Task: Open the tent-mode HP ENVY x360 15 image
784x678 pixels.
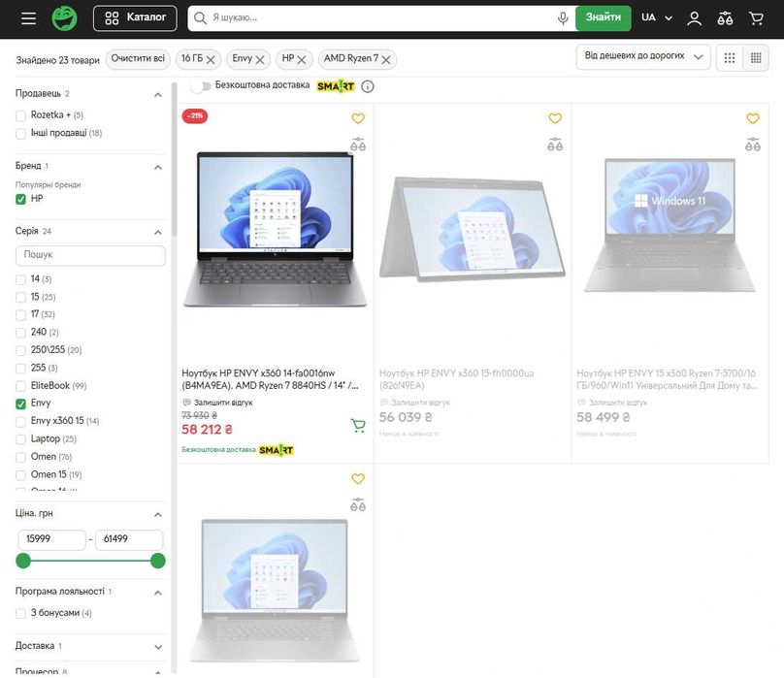Action: pyautogui.click(x=472, y=229)
